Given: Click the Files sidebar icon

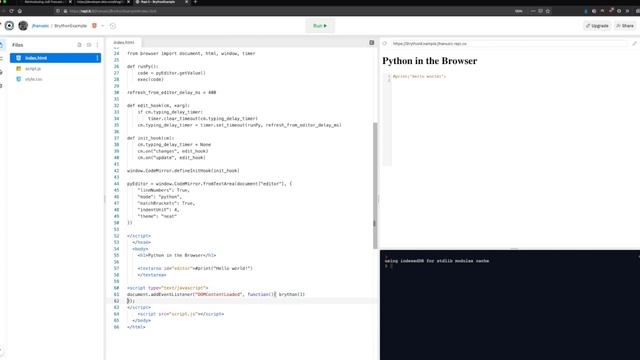Looking at the screenshot, I should pos(2,45).
